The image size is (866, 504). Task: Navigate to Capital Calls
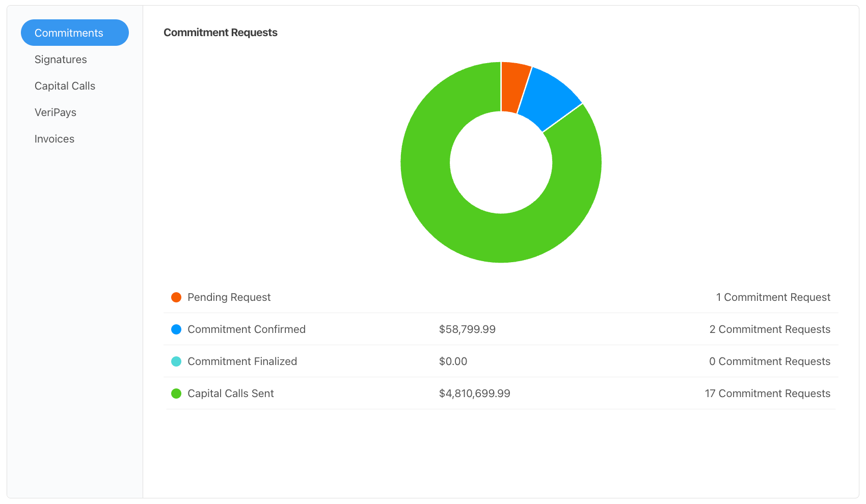pyautogui.click(x=65, y=86)
